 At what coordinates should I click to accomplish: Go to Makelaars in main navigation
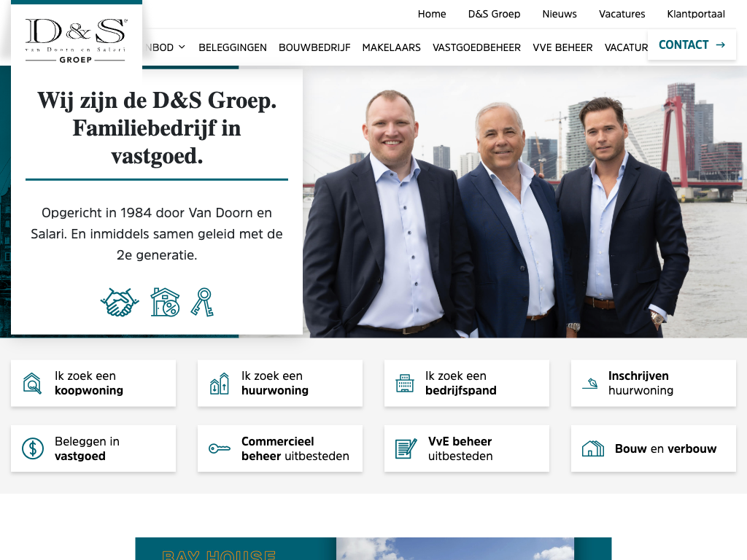pos(391,47)
